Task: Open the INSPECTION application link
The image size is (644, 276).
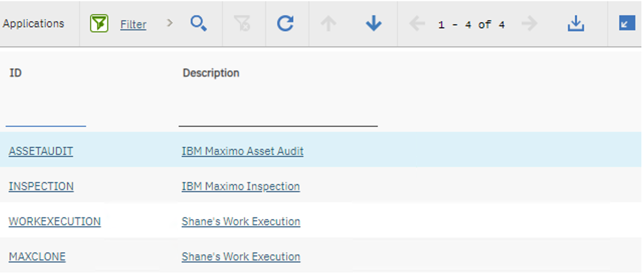Action: [41, 187]
